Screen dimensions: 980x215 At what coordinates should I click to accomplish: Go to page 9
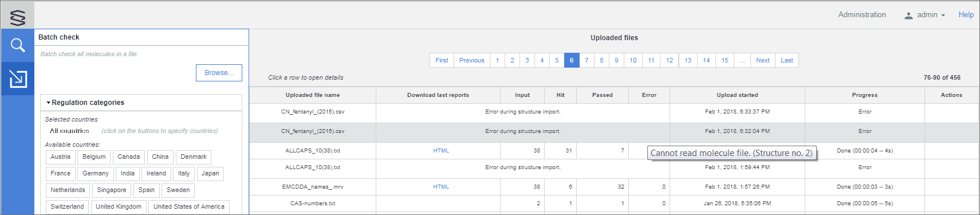point(616,60)
